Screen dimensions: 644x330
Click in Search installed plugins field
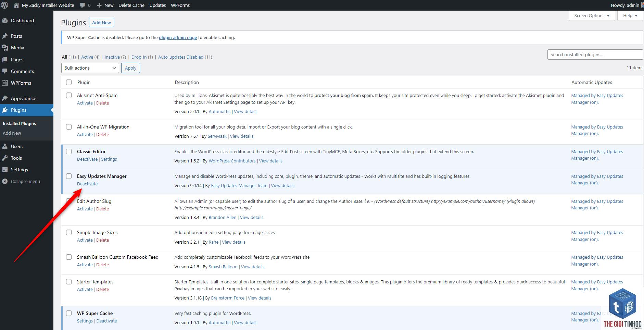[595, 54]
